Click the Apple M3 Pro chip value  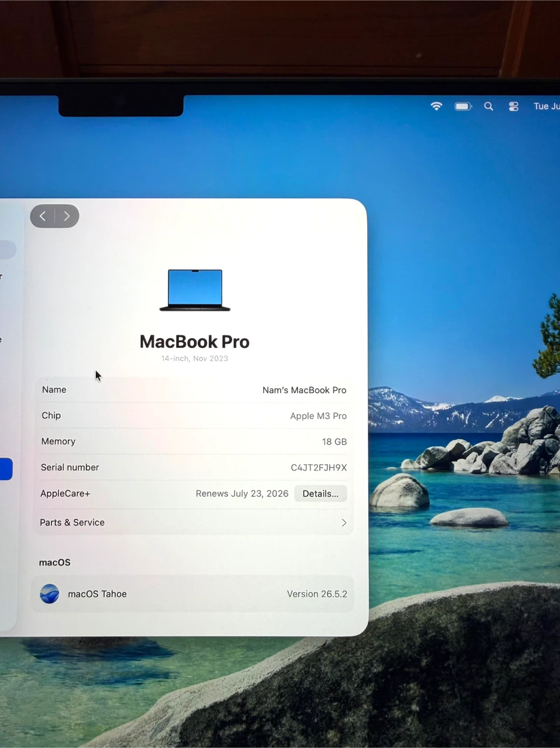click(318, 416)
